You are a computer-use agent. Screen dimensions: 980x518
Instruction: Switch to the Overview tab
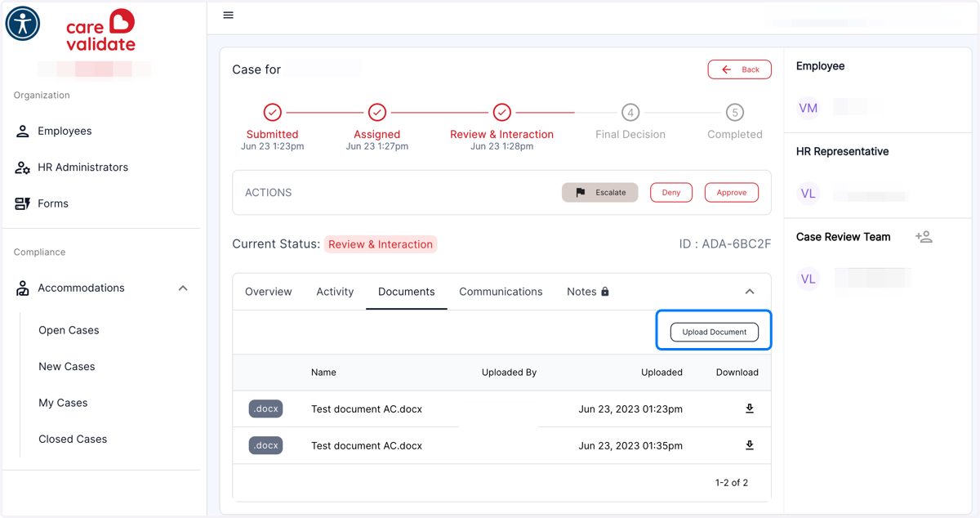[x=269, y=292]
